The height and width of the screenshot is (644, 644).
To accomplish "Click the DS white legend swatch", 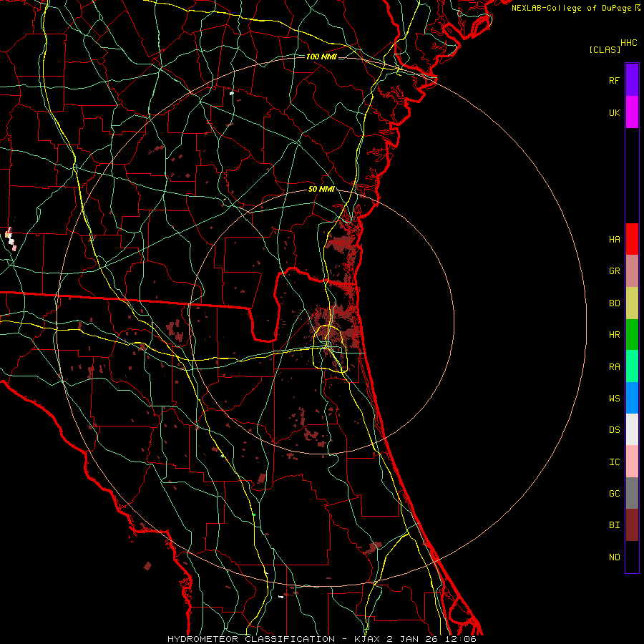I will pos(632,429).
